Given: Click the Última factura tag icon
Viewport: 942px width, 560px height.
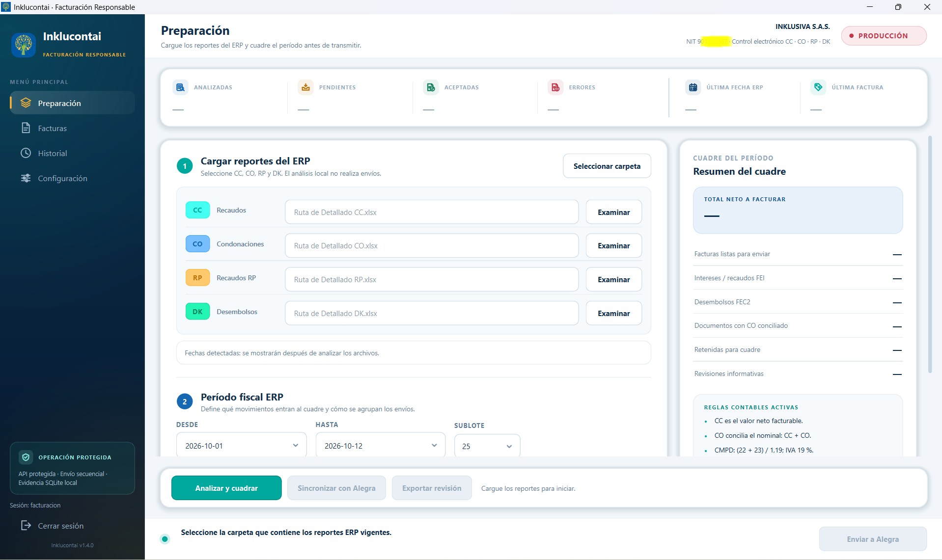Looking at the screenshot, I should click(x=818, y=87).
